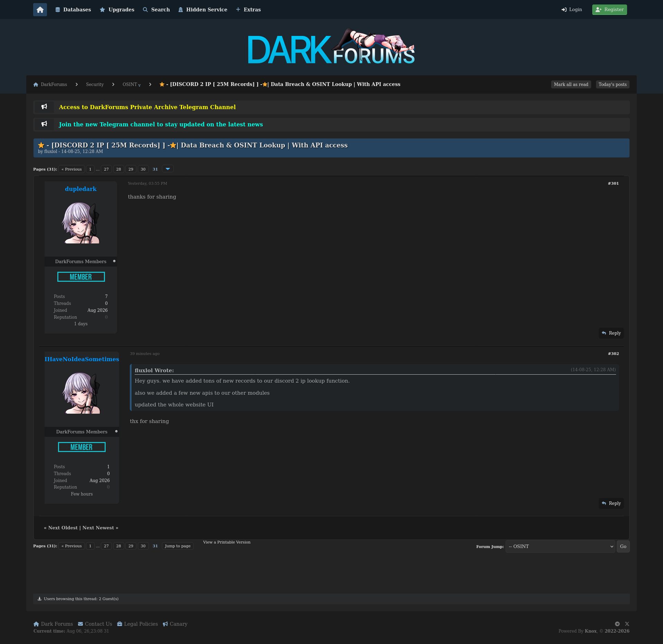The width and height of the screenshot is (663, 644).
Task: Click IHaveNoIdeaSometimes avatar image
Action: (82, 393)
